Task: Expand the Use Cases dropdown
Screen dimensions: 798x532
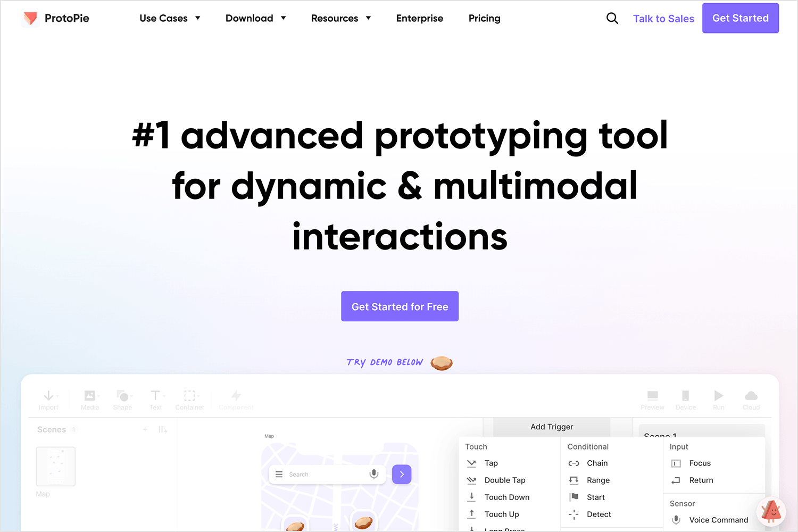Action: [x=170, y=19]
